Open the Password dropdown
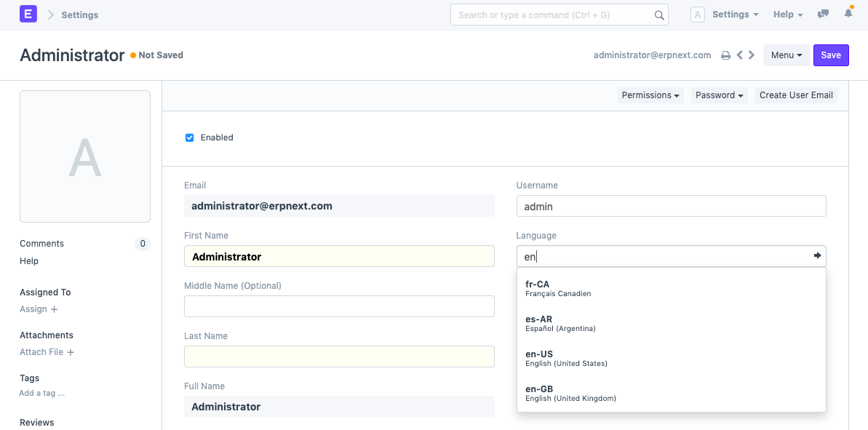The image size is (868, 430). (x=718, y=95)
